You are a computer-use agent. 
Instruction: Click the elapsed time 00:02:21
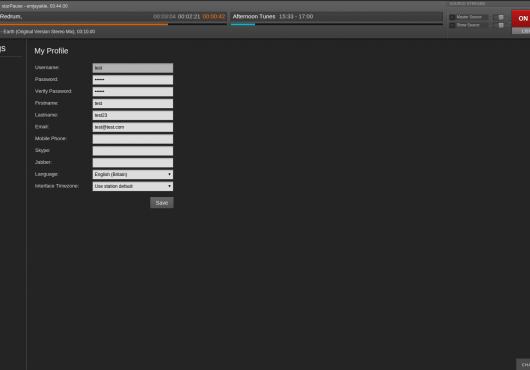click(x=189, y=17)
